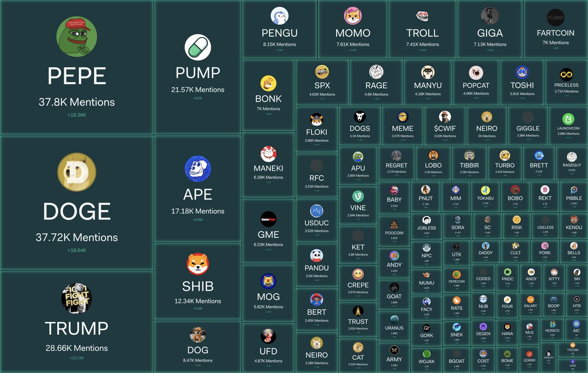
Task: Open the RAGE face icon
Action: [376, 72]
